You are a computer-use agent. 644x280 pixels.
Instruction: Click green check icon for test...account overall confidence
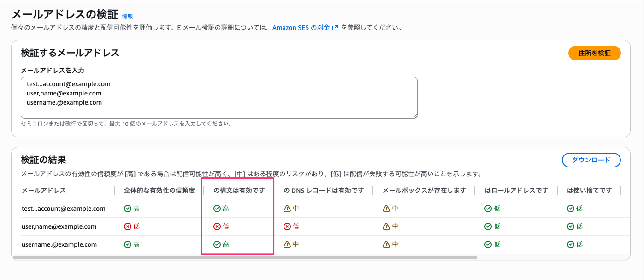click(x=128, y=209)
